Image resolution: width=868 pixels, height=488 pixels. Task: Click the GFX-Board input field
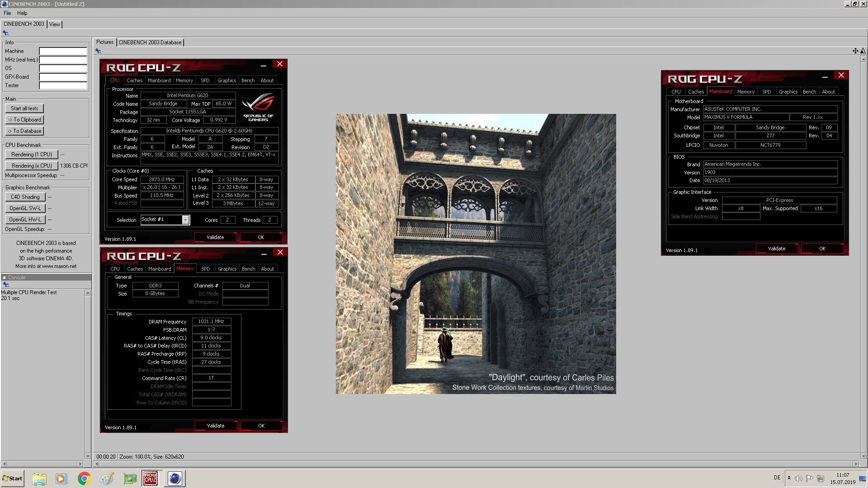(x=63, y=77)
